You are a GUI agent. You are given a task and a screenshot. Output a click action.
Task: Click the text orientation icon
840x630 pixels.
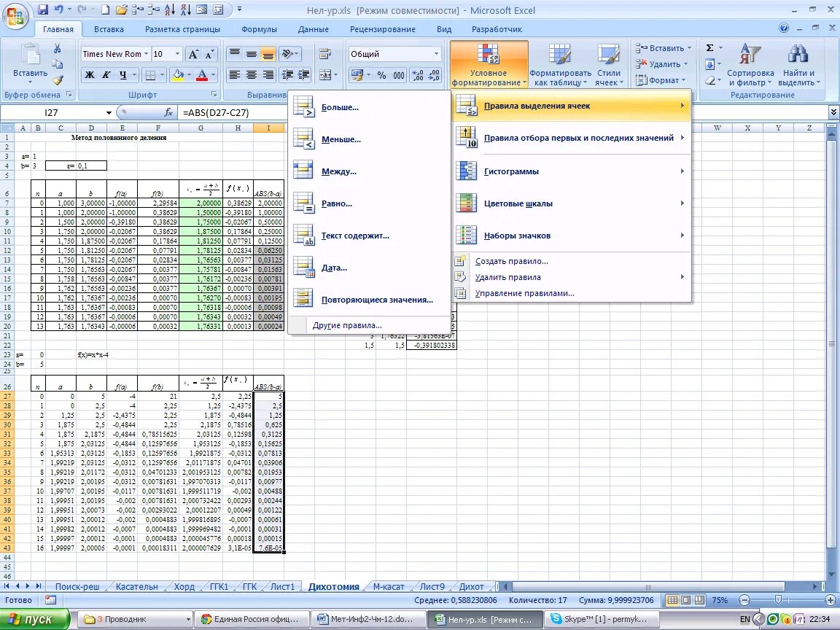coord(288,54)
